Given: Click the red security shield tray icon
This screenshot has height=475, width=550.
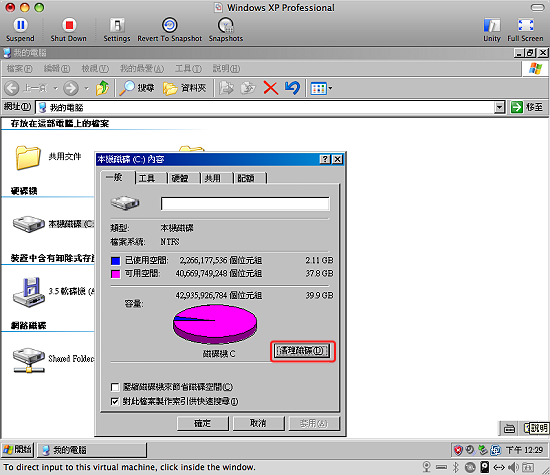Looking at the screenshot, I should tap(458, 450).
